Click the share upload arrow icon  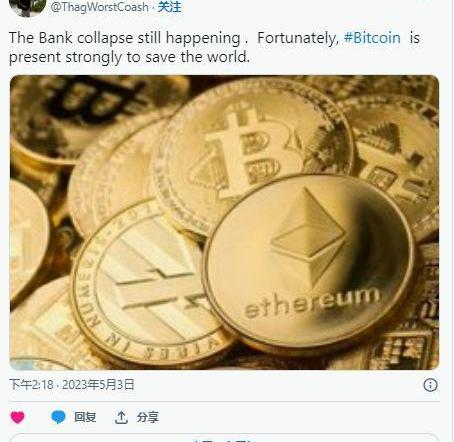[121, 417]
